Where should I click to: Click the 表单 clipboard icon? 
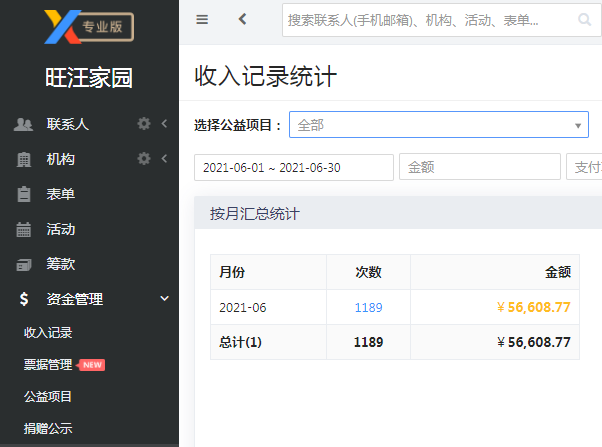coord(24,194)
